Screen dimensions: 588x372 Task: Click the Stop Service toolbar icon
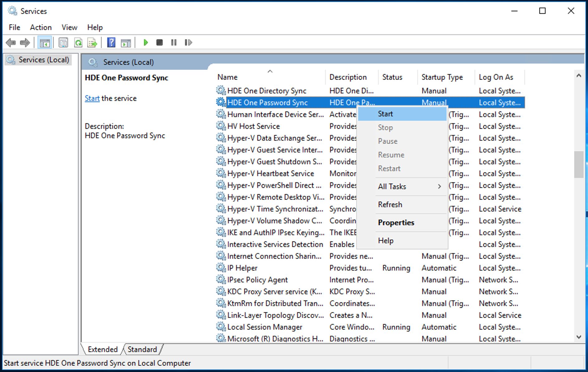coord(159,43)
